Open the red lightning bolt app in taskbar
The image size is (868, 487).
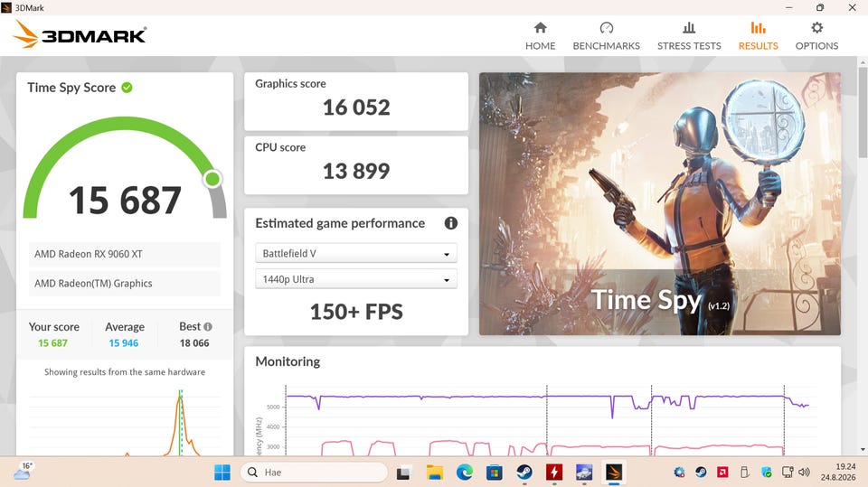click(554, 473)
